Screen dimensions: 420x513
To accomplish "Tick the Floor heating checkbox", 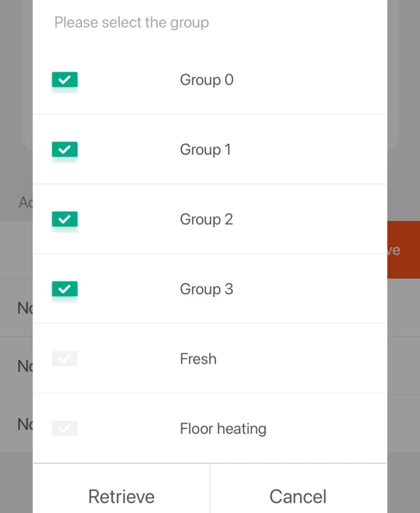I will coord(65,428).
